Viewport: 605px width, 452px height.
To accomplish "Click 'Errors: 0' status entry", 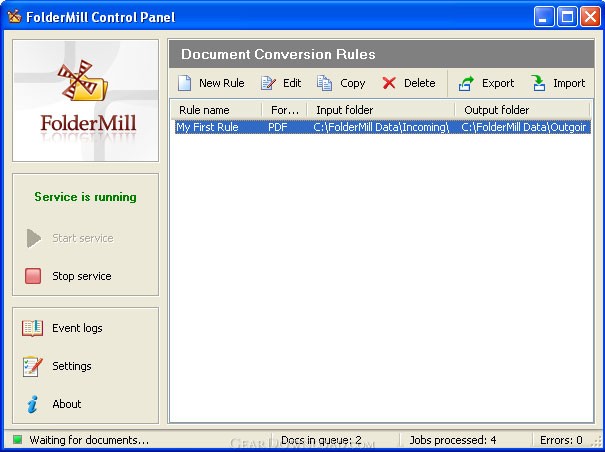I will pos(561,440).
